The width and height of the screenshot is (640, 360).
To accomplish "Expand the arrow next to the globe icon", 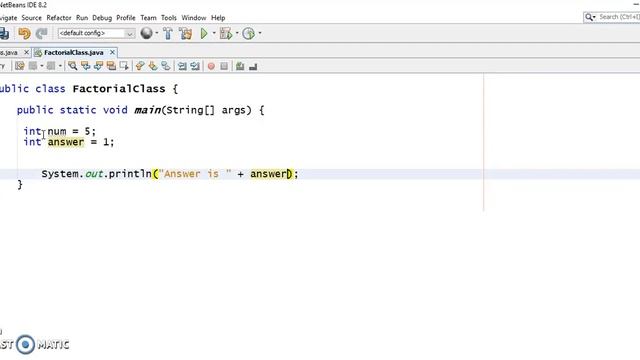I will tap(157, 33).
